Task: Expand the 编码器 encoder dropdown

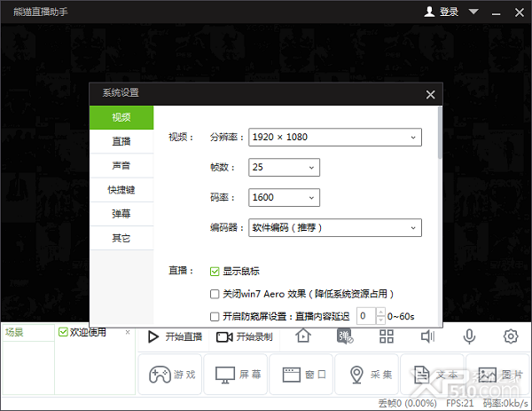Action: point(335,227)
